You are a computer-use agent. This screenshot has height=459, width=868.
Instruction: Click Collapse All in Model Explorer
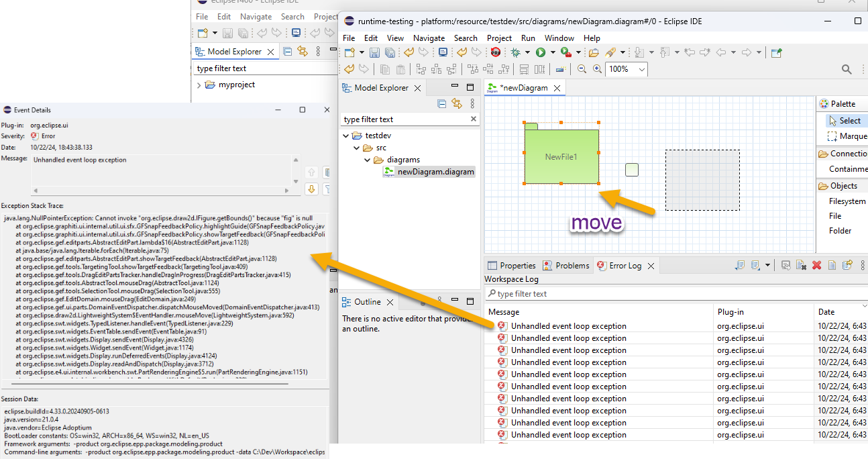tap(441, 103)
